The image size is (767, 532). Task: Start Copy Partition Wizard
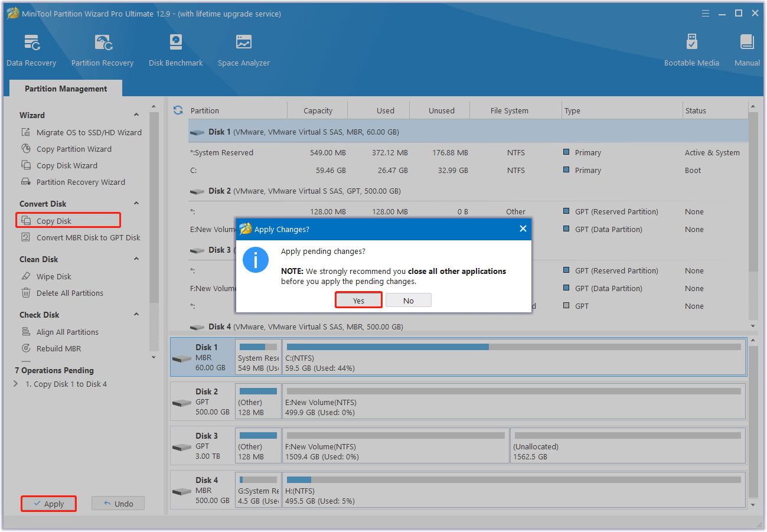click(66, 149)
